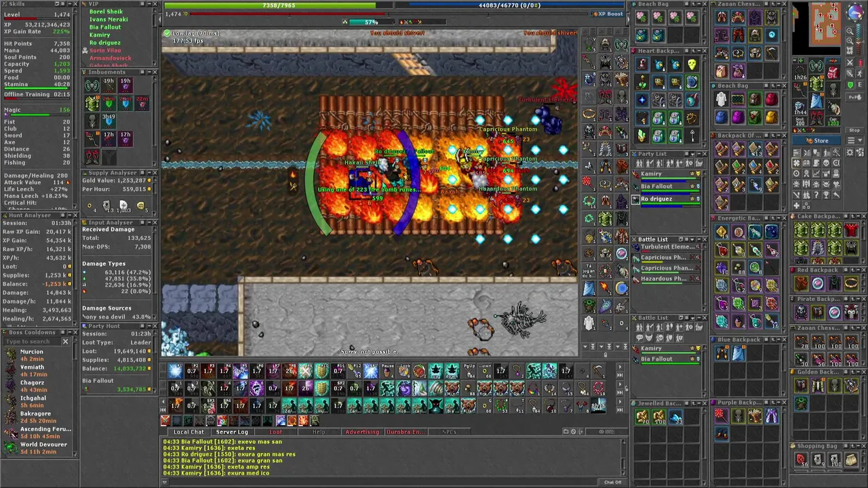Collapse the VIP panel
The image size is (868, 488).
149,4
